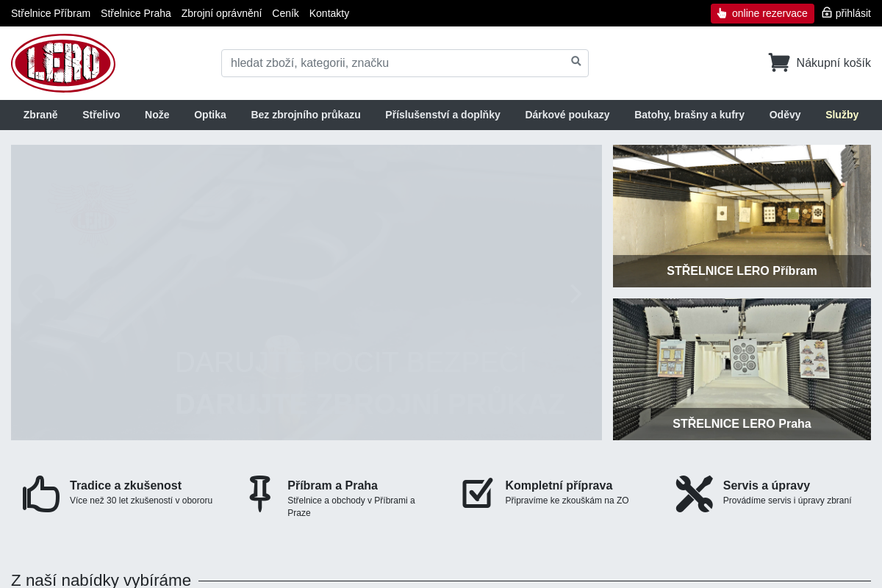Click text Připravíme ke zkouškám na ZO
This screenshot has height=588, width=882.
point(567,501)
